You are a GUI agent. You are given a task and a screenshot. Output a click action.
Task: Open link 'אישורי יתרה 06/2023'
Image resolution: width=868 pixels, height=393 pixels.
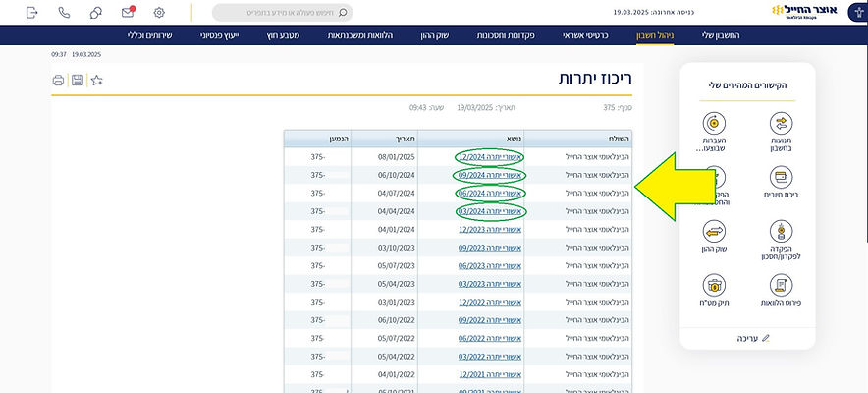(x=490, y=265)
